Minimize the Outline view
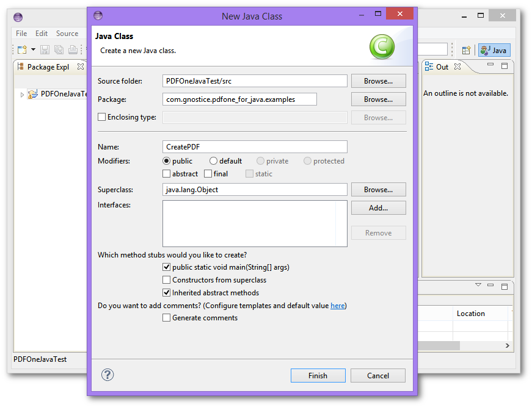 click(x=490, y=64)
